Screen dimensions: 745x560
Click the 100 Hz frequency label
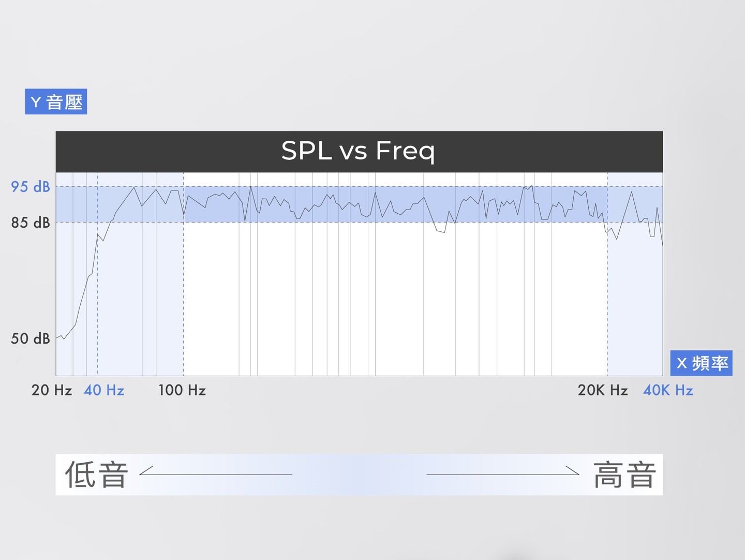click(x=182, y=390)
